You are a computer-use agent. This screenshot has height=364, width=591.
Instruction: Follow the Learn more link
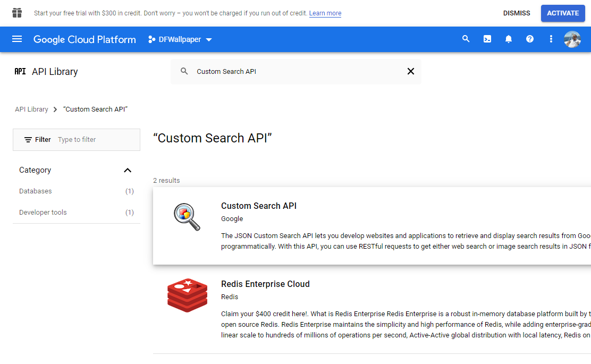pyautogui.click(x=325, y=13)
